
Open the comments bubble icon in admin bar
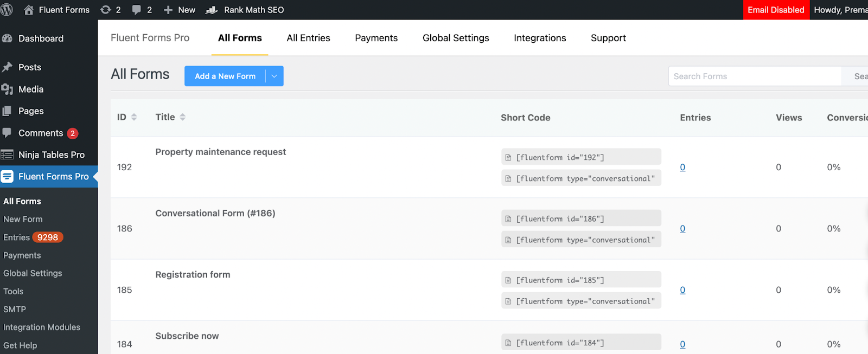137,10
